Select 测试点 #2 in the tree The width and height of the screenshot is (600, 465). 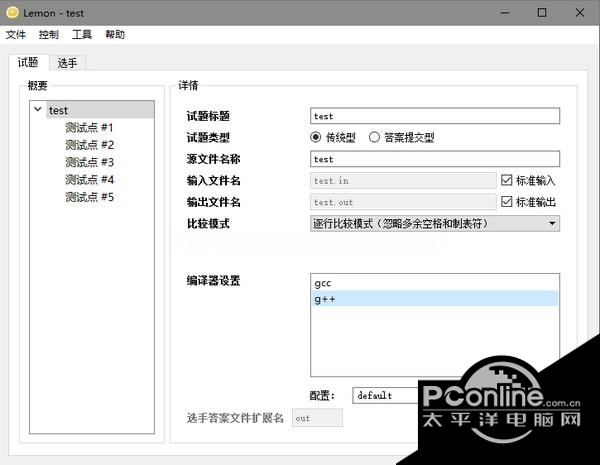tap(90, 145)
